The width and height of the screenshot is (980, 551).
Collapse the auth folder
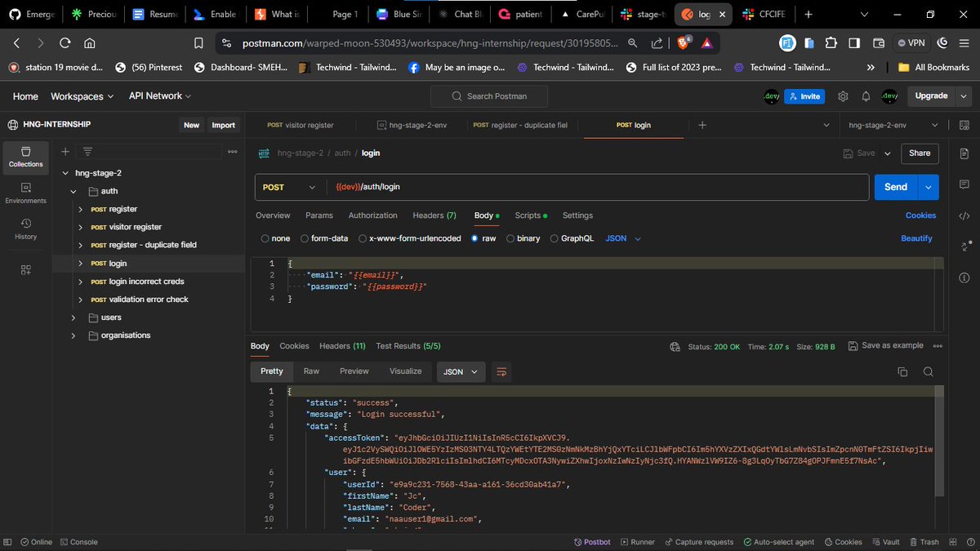(73, 191)
